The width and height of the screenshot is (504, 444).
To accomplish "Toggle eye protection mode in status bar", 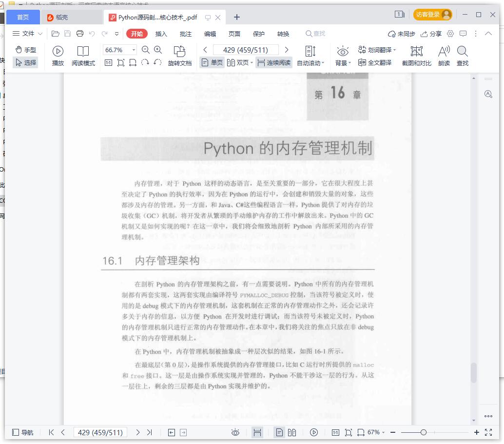I will [235, 432].
